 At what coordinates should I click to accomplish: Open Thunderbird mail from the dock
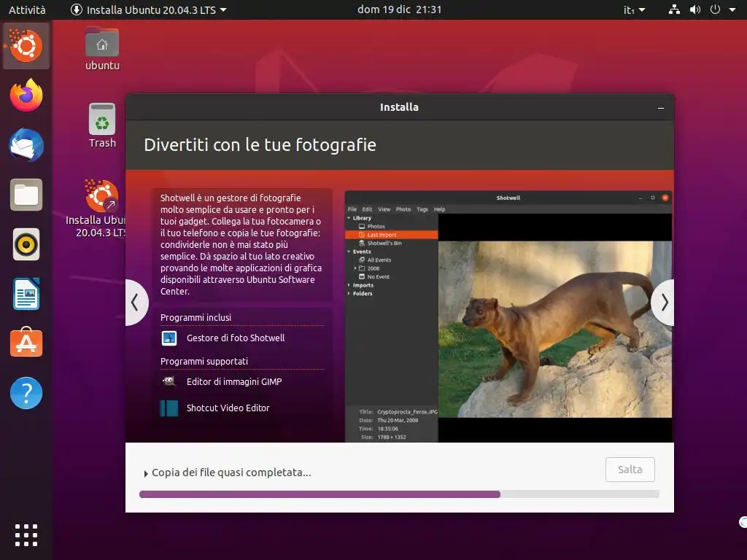click(26, 145)
